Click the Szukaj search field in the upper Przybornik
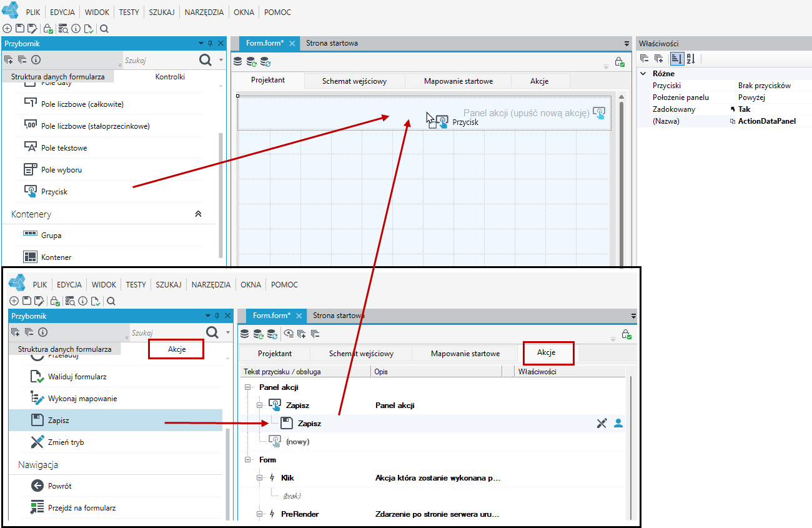Image resolution: width=812 pixels, height=528 pixels. (x=159, y=61)
